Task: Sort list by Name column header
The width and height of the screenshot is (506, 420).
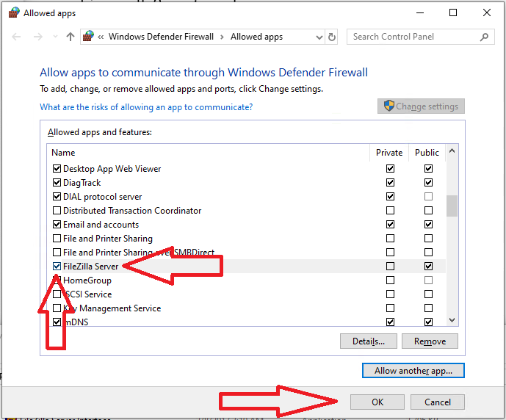Action: point(63,153)
